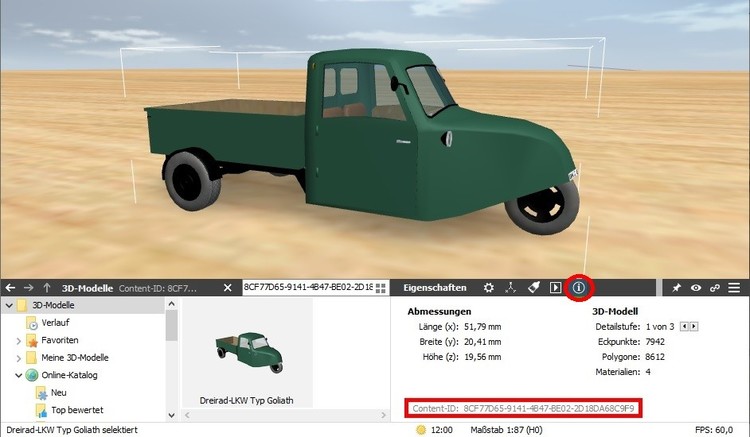
Task: Click the Abmessungen heading
Action: 439,312
